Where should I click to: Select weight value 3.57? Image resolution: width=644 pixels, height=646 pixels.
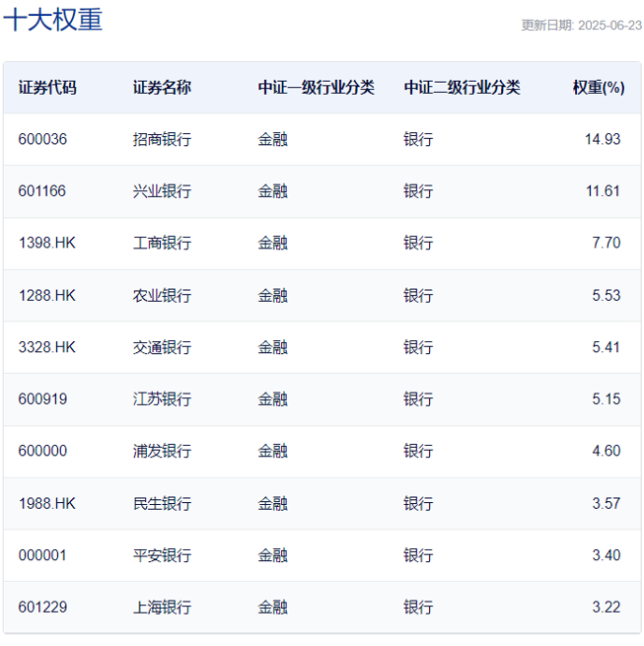(x=607, y=504)
